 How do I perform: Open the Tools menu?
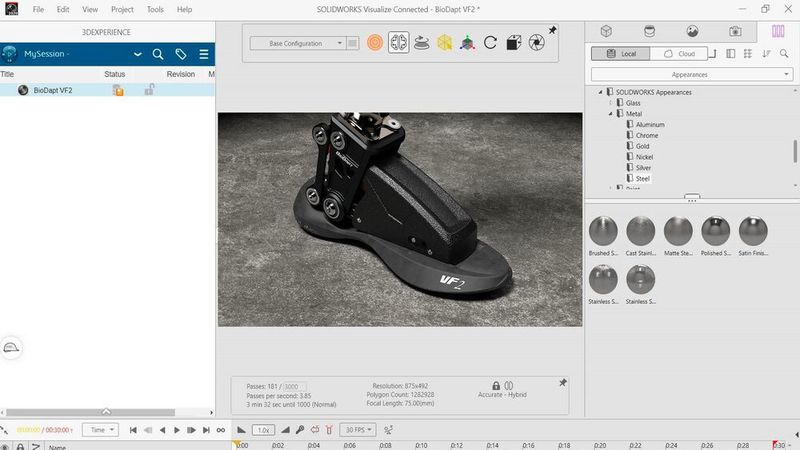pyautogui.click(x=155, y=9)
